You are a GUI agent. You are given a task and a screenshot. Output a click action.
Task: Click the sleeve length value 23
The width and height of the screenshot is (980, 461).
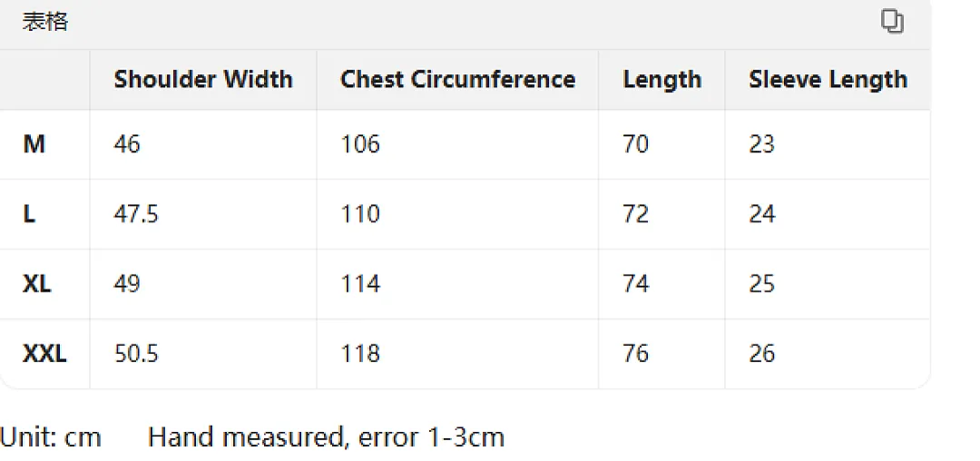762,144
